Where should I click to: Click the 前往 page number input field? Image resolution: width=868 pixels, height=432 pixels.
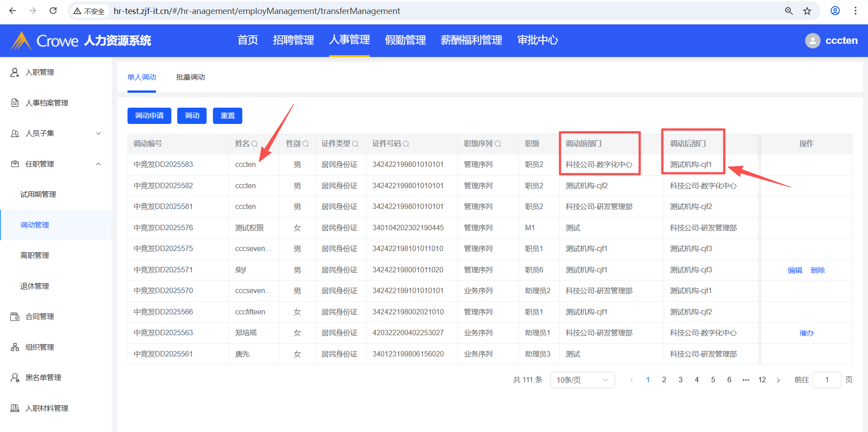coord(826,380)
